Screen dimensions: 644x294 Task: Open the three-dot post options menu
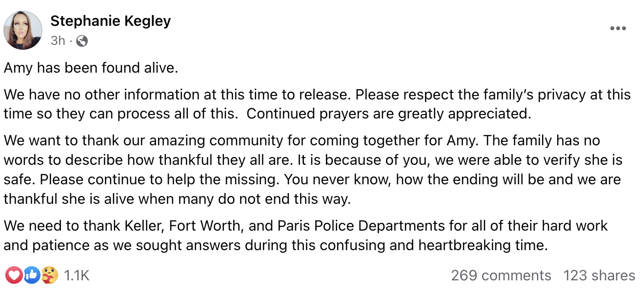[618, 28]
